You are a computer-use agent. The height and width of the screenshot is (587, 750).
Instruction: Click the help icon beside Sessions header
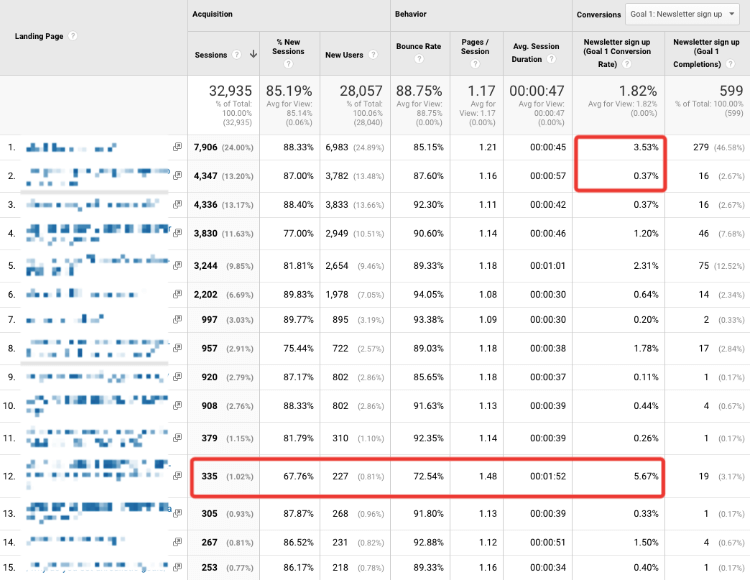tap(236, 55)
